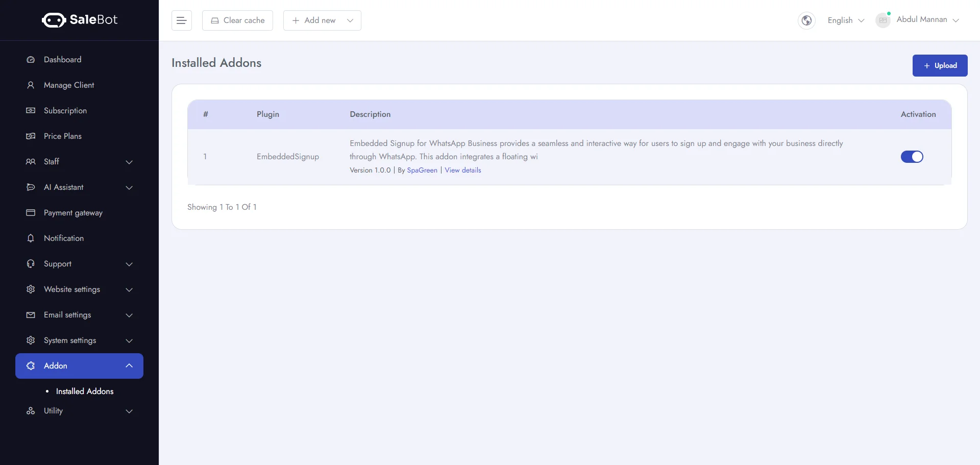Expand the Staff submenu chevron
This screenshot has width=980, height=465.
(x=129, y=162)
